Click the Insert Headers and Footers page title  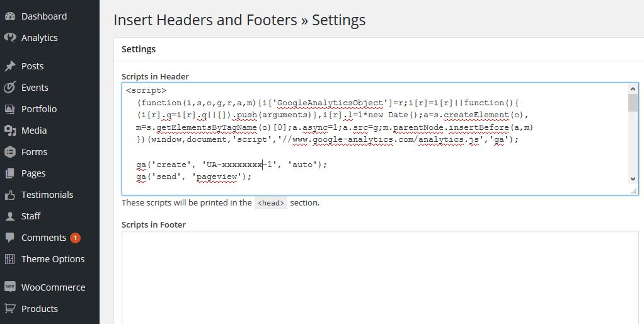click(239, 20)
